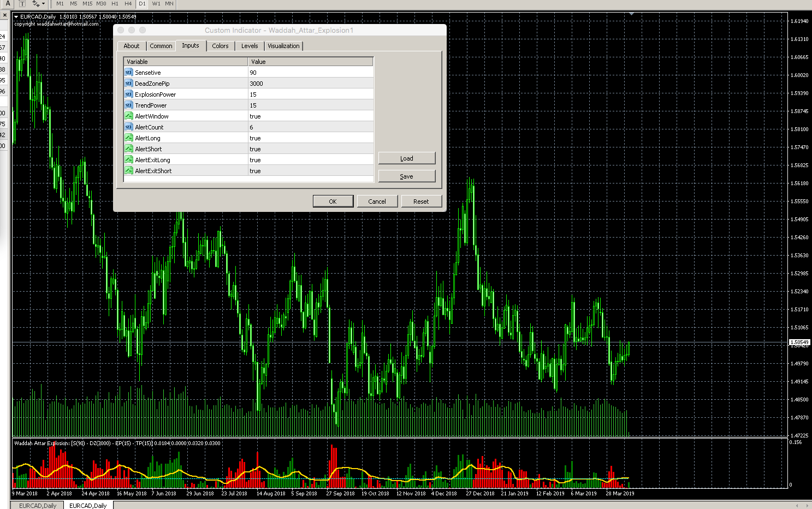Viewport: 812px width, 509px height.
Task: Click the Variable column header
Action: 186,62
